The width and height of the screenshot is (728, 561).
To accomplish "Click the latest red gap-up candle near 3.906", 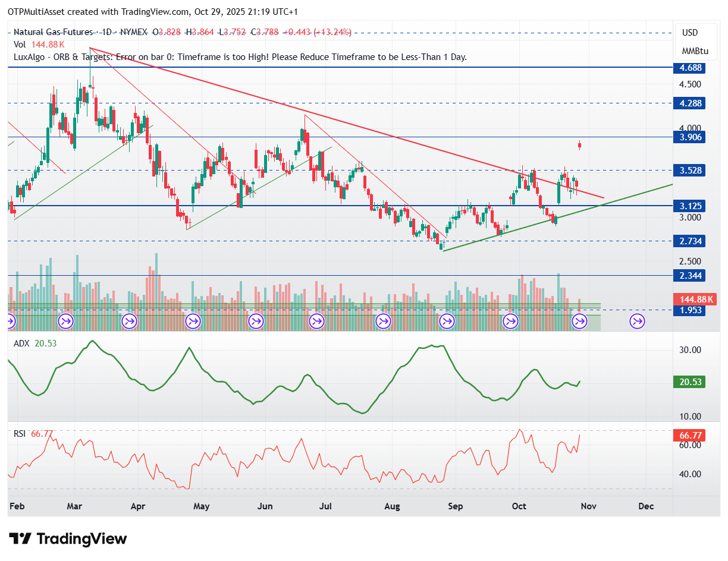I will (579, 144).
